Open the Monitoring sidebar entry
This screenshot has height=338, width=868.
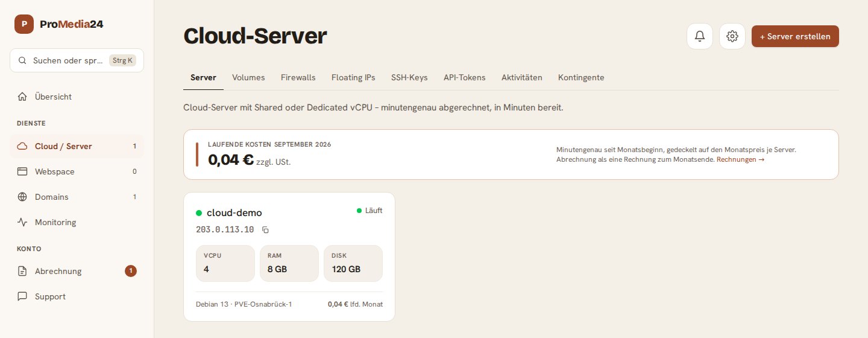point(77,222)
